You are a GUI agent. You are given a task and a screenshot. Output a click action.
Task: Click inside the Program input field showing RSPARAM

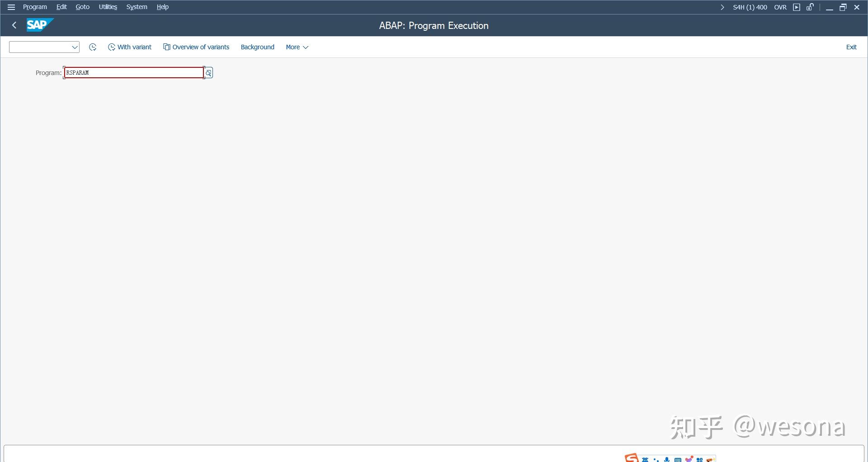click(133, 72)
